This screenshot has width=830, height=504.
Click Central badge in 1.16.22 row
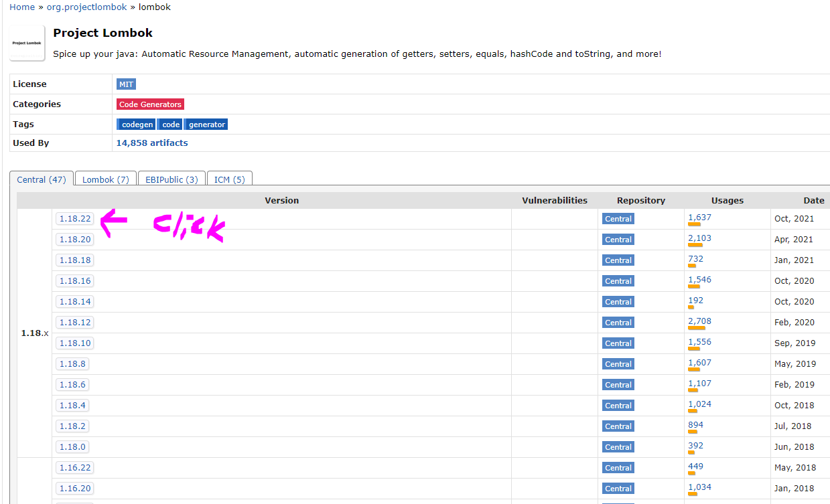(618, 468)
